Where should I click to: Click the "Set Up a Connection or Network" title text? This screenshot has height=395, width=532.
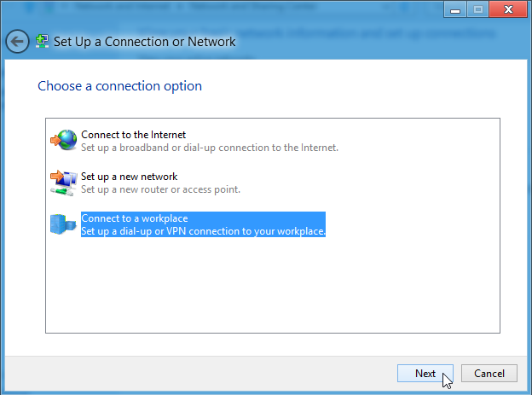pyautogui.click(x=145, y=42)
